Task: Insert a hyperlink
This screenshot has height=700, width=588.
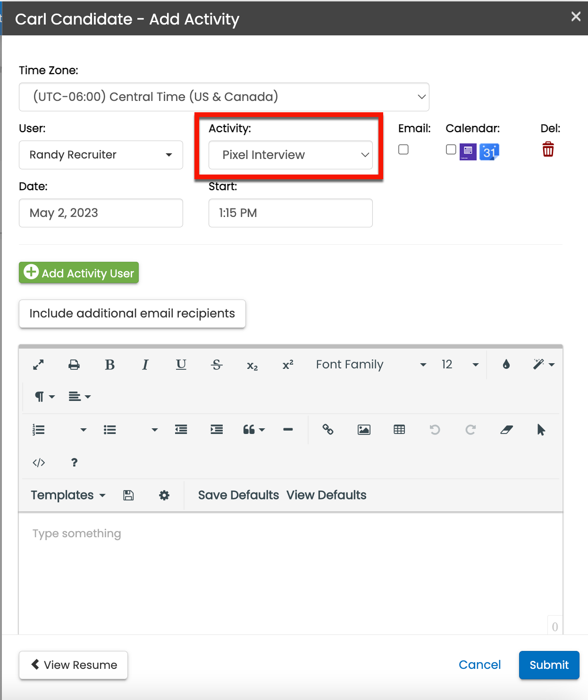Action: [328, 429]
